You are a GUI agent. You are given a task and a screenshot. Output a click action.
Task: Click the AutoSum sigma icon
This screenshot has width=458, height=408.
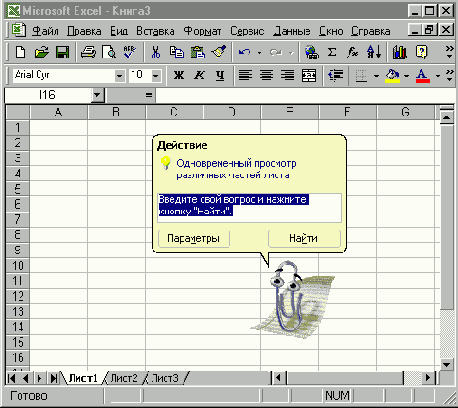coord(332,52)
